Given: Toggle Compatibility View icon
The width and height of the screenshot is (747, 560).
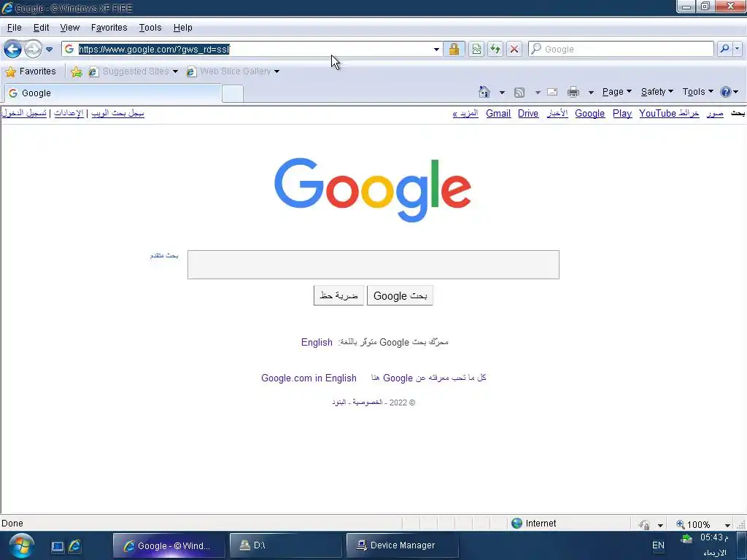Looking at the screenshot, I should [476, 49].
